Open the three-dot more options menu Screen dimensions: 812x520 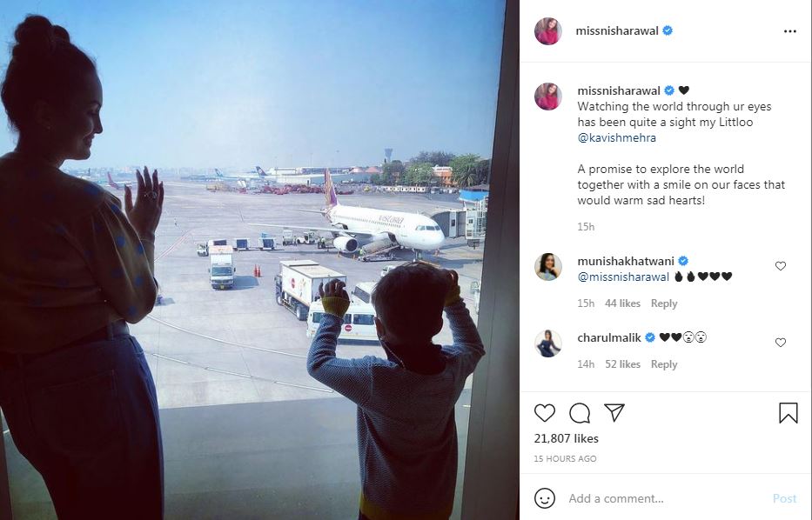click(789, 31)
